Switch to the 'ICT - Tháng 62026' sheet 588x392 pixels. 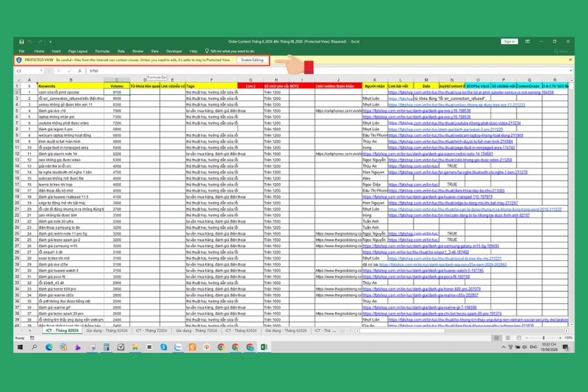coord(241,331)
